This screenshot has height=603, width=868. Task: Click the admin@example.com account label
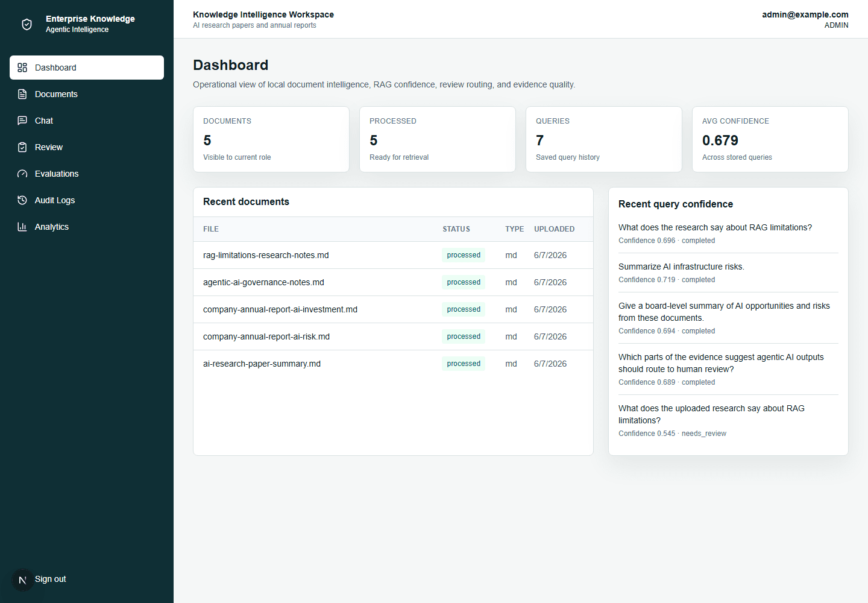click(x=805, y=14)
